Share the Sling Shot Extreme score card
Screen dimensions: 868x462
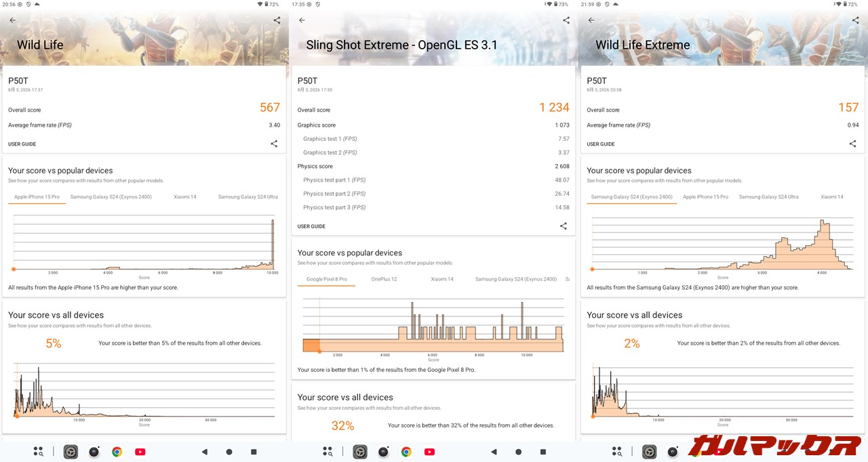(563, 226)
